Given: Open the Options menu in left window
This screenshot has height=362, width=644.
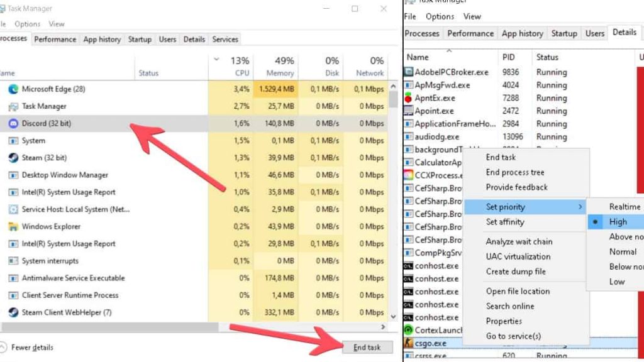Looking at the screenshot, I should pyautogui.click(x=28, y=25).
